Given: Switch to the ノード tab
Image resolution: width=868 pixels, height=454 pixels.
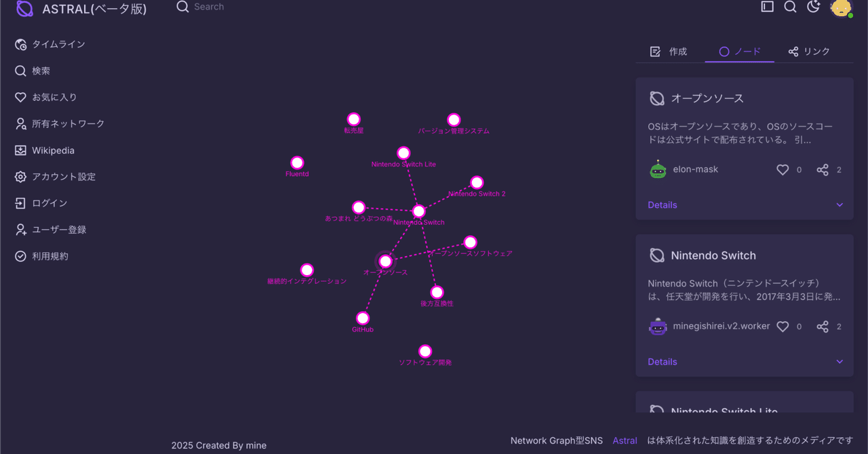Looking at the screenshot, I should coord(739,51).
